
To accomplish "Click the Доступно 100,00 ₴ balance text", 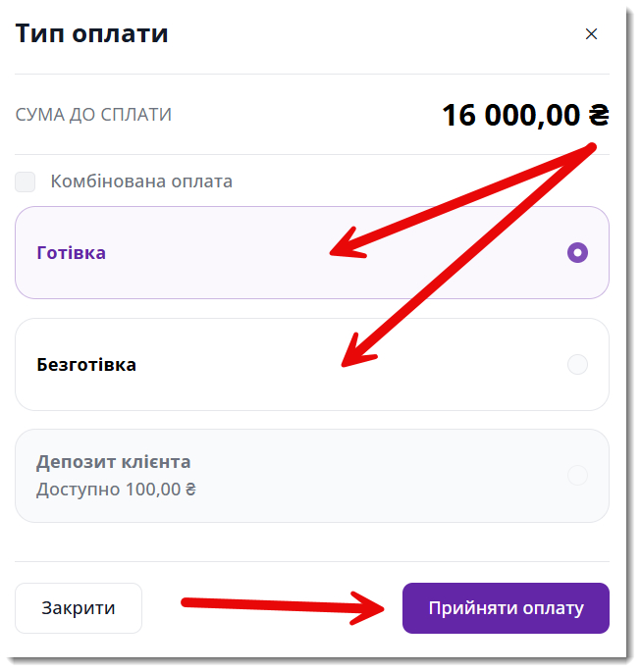I will coord(116,490).
